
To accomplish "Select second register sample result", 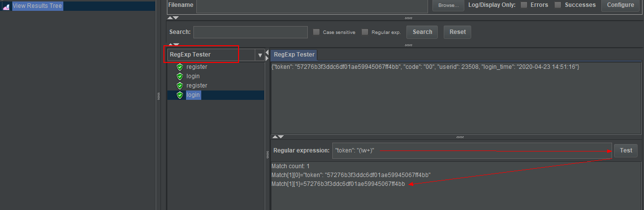I will (x=197, y=86).
